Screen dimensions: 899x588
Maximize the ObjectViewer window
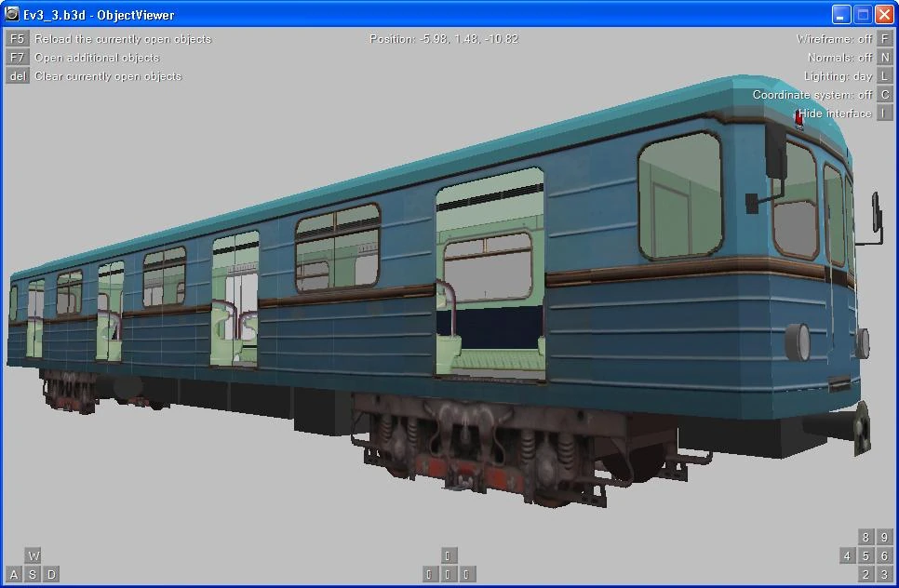coord(863,14)
